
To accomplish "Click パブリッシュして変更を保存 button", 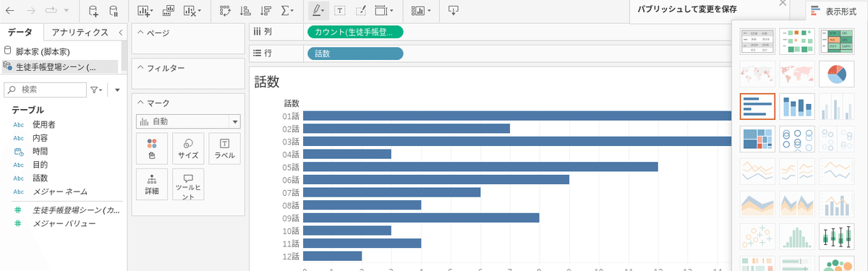I will pyautogui.click(x=687, y=9).
